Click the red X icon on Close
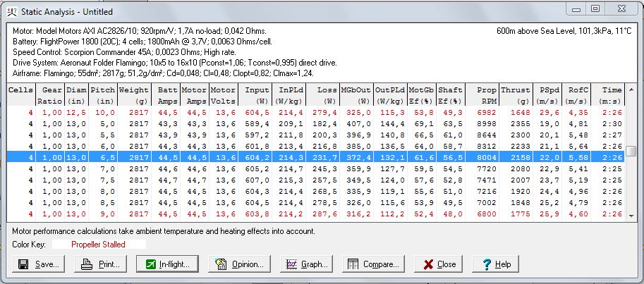The height and width of the screenshot is (284, 644). pos(426,264)
